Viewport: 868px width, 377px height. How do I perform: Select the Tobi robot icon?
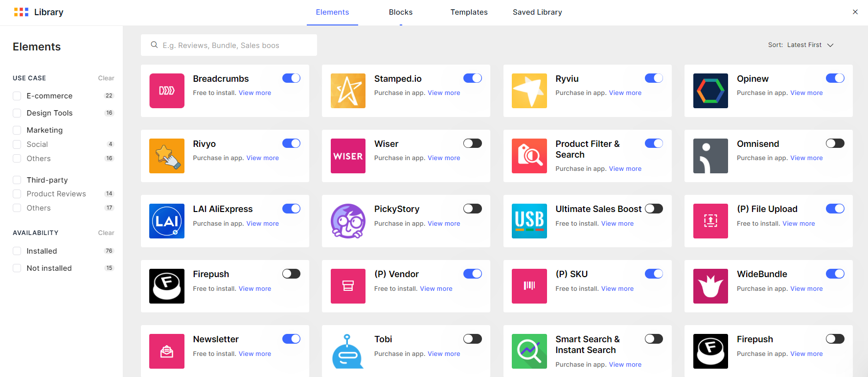348,351
